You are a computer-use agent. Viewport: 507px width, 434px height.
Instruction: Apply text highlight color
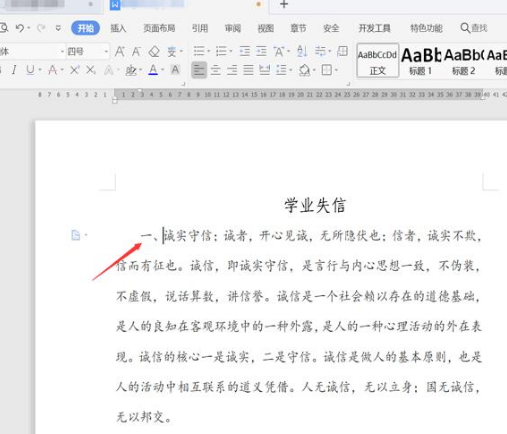(x=131, y=70)
